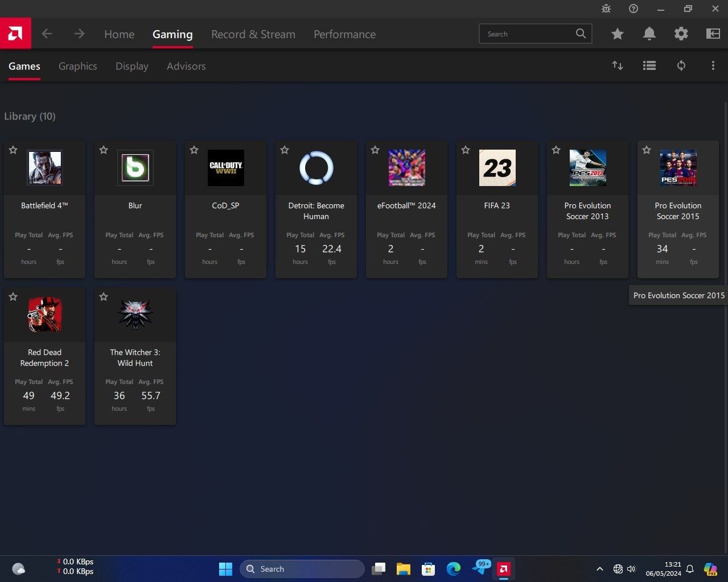This screenshot has width=728, height=582.
Task: Open the Detroit: Become Human thumbnail
Action: 316,168
